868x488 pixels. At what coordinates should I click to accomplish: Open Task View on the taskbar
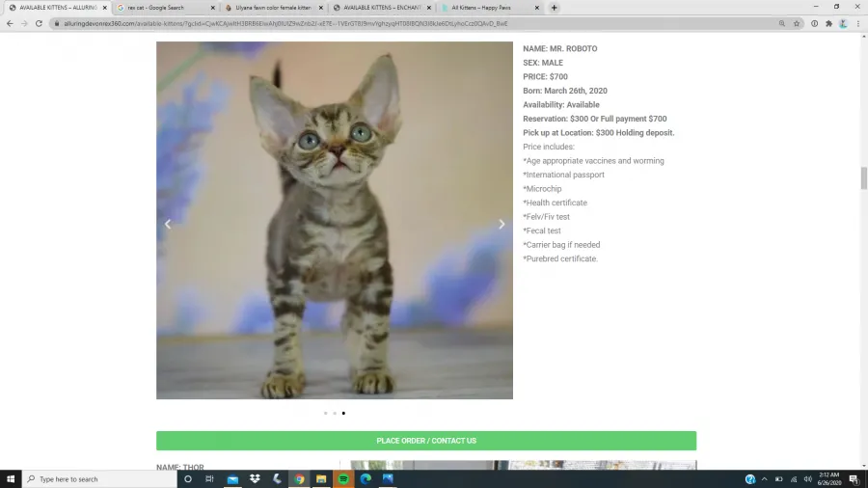pyautogui.click(x=209, y=479)
